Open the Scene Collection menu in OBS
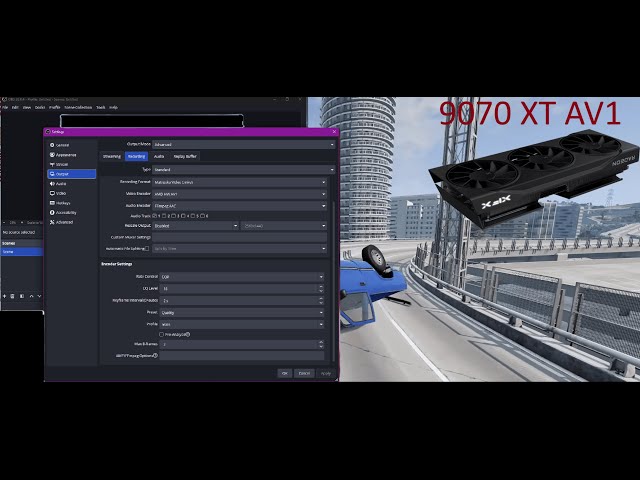 click(78, 107)
